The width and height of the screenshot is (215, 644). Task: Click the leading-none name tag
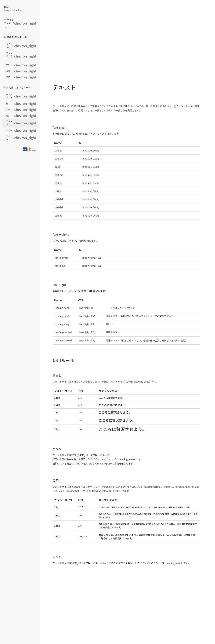62,308
